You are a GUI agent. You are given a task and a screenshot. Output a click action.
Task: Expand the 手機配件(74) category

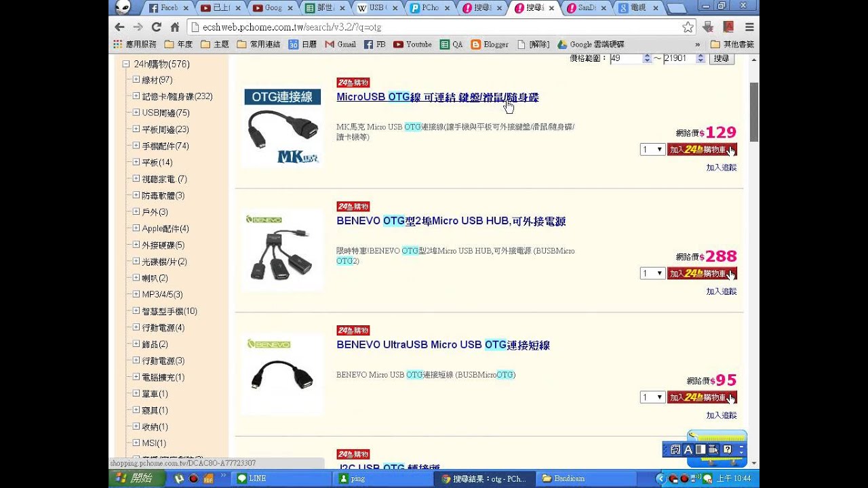[136, 146]
